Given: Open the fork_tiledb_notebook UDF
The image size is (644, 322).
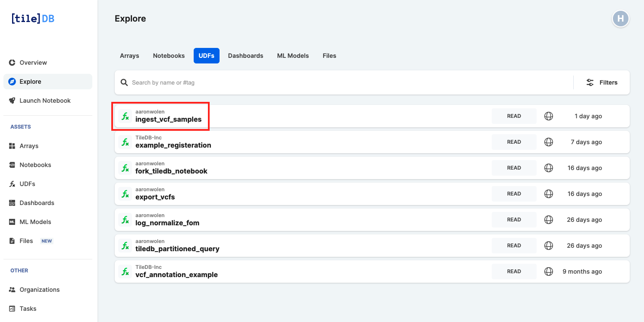Looking at the screenshot, I should click(x=372, y=168).
